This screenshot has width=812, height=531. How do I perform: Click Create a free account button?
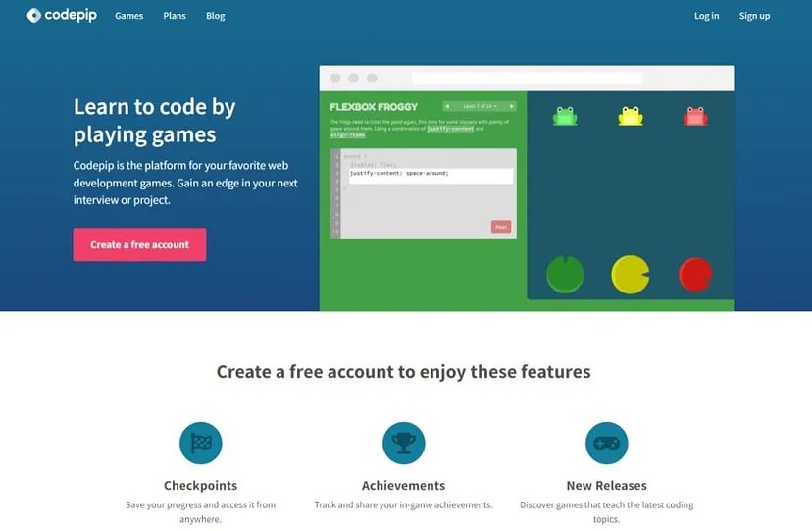(139, 244)
